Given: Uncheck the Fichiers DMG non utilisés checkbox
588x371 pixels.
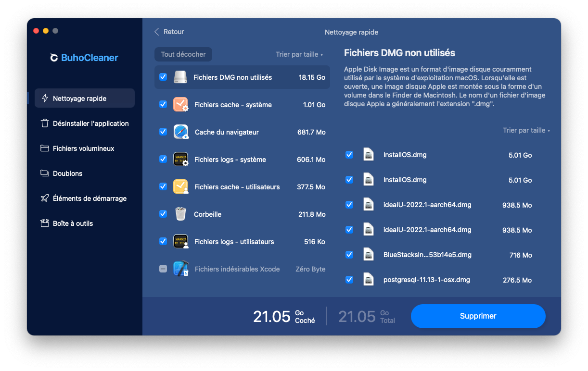Looking at the screenshot, I should (163, 77).
